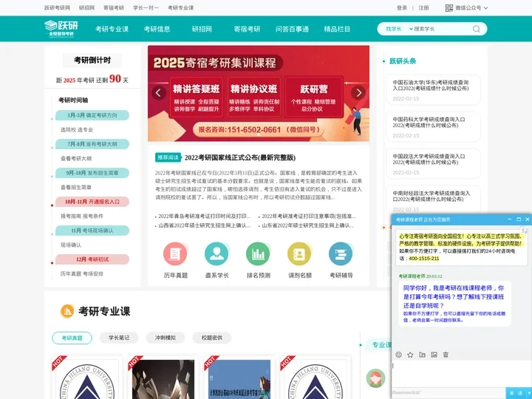532x399 pixels.
Task: Click the avatar icon beside chat
Action: (375, 378)
